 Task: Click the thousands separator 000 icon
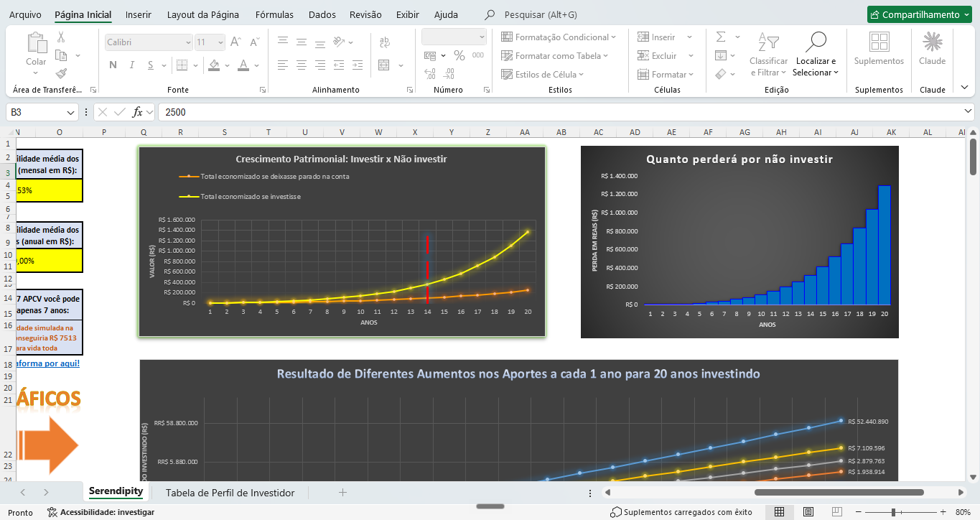pyautogui.click(x=478, y=55)
